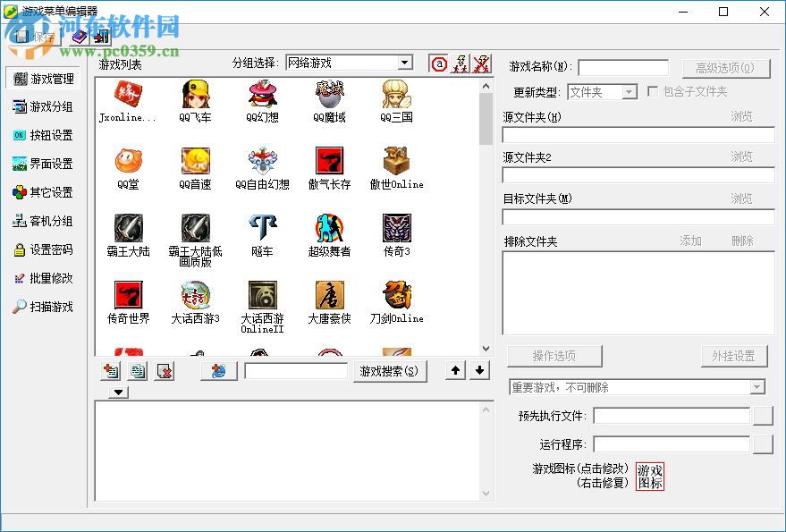
Task: Click the copy game icon on bottom toolbar
Action: [x=136, y=369]
